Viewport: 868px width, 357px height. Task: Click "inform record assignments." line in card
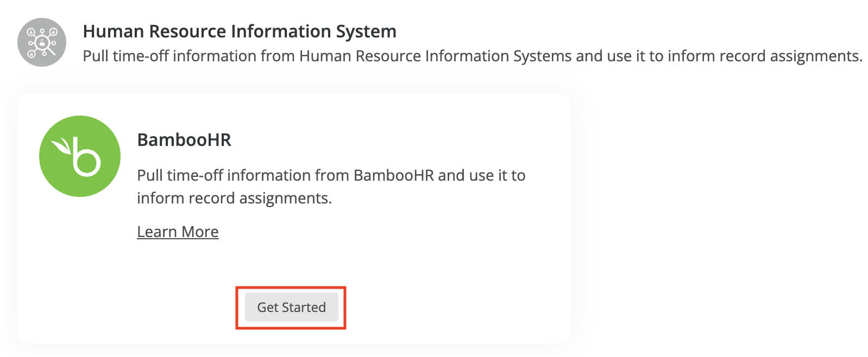(x=234, y=198)
